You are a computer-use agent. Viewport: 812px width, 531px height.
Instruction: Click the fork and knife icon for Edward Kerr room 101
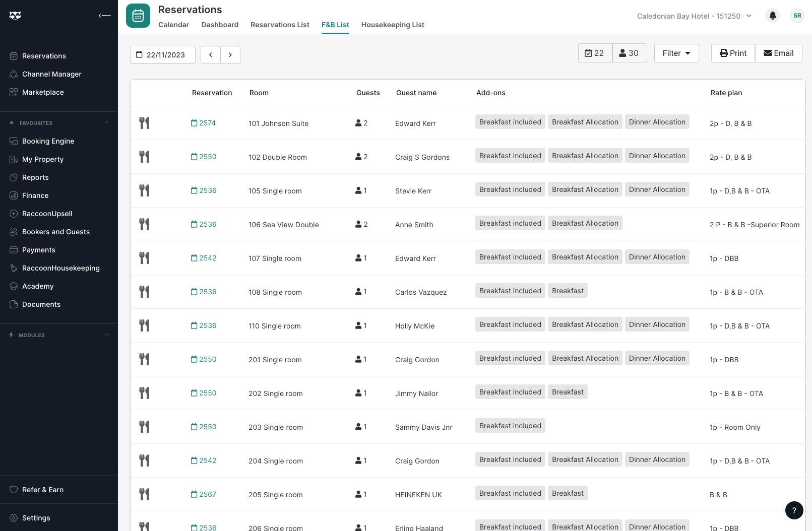[x=144, y=123]
